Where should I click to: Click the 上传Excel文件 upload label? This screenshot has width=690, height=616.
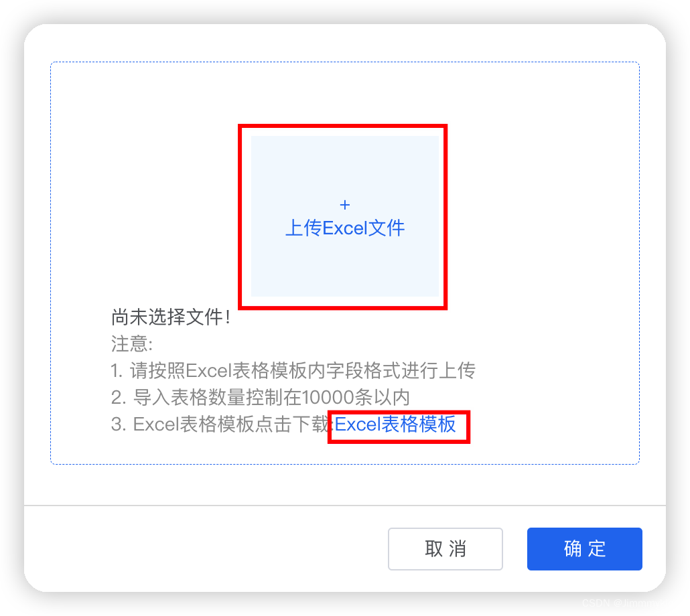click(345, 228)
